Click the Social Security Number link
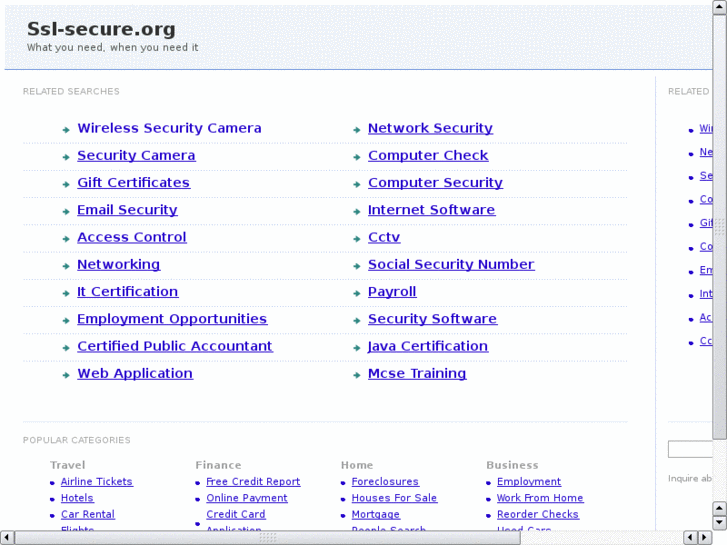This screenshot has height=545, width=727. [x=451, y=264]
